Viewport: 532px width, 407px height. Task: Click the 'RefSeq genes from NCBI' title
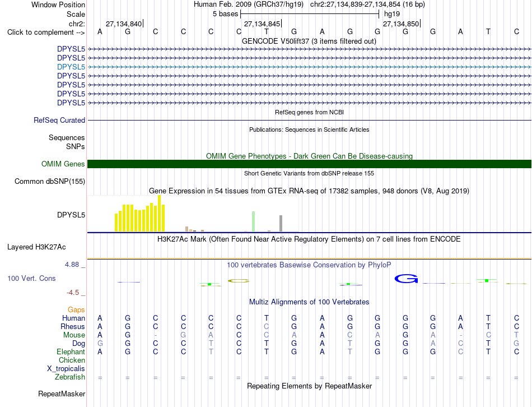click(x=310, y=112)
